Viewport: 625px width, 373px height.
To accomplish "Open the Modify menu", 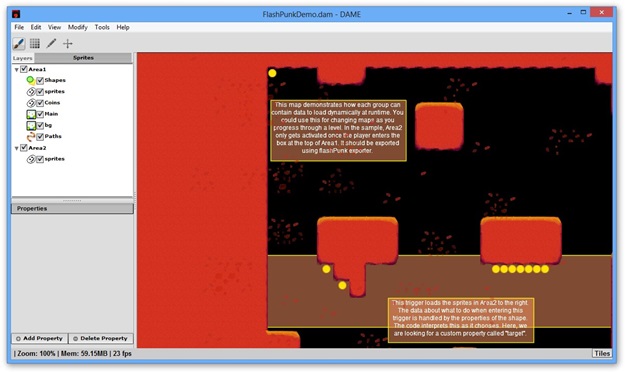I will point(78,27).
